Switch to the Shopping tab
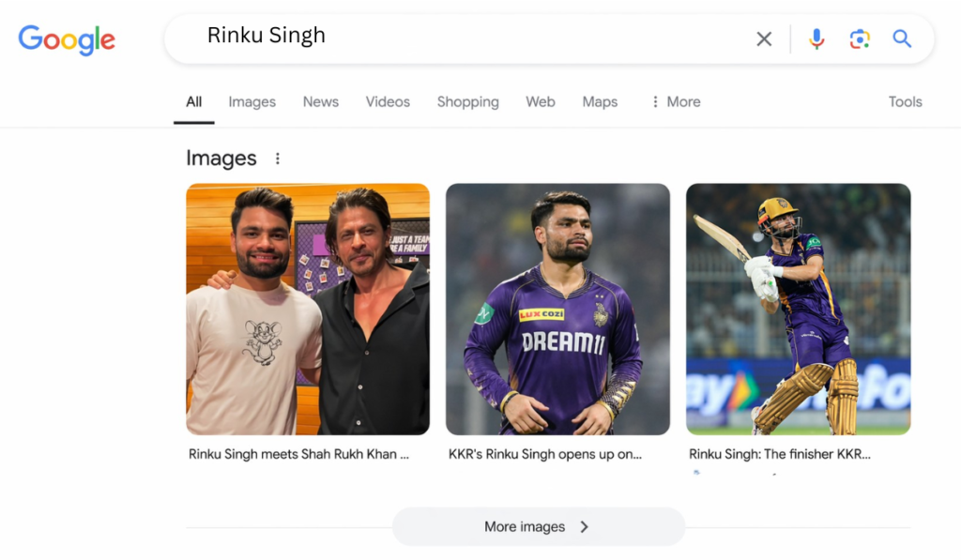Viewport: 961px width, 560px height. [467, 101]
